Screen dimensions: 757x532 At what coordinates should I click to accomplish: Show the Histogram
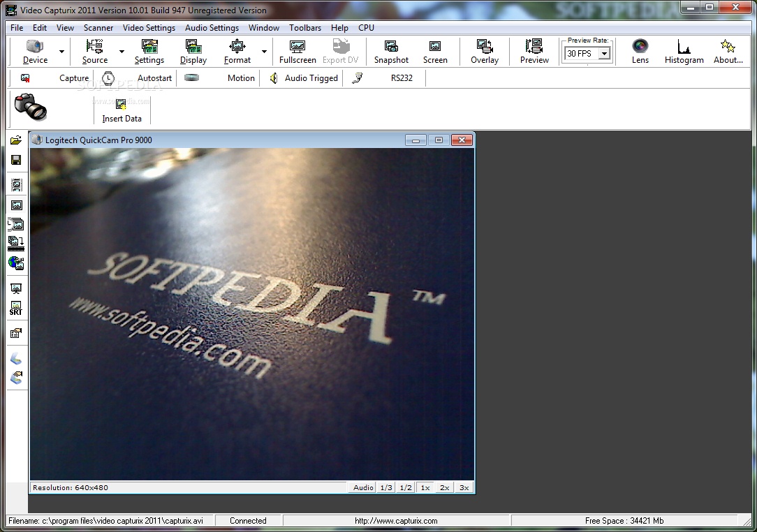coord(684,52)
